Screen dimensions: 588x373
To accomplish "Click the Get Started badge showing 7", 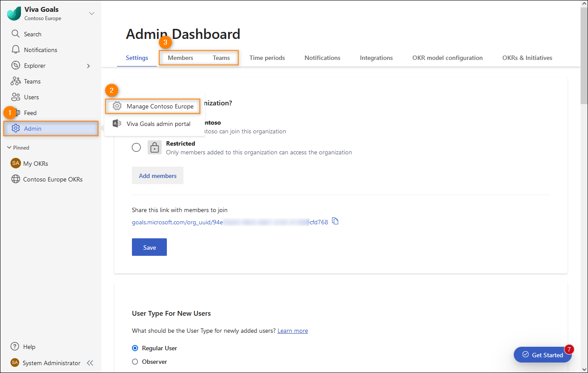I will point(569,349).
